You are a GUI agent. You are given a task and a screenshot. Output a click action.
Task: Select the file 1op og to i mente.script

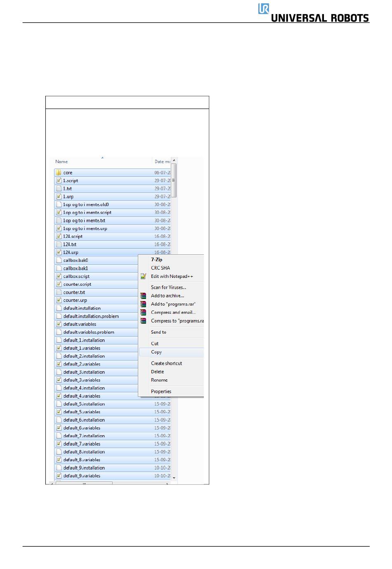click(112, 212)
